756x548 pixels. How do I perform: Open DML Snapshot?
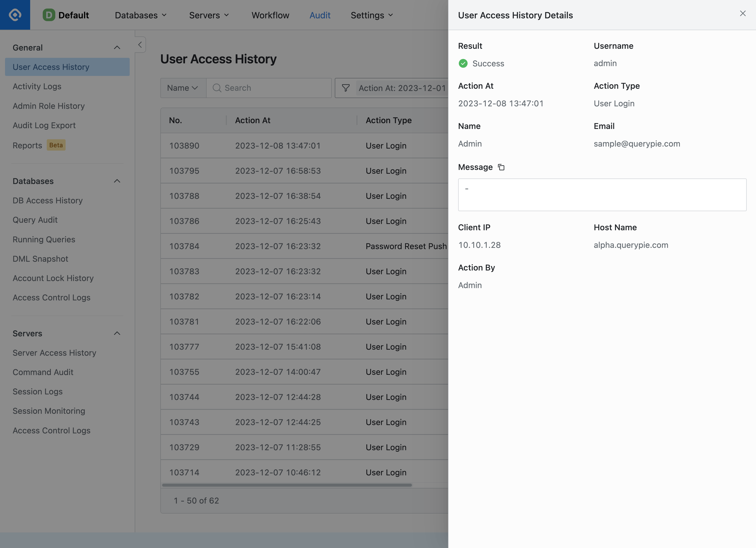[40, 259]
